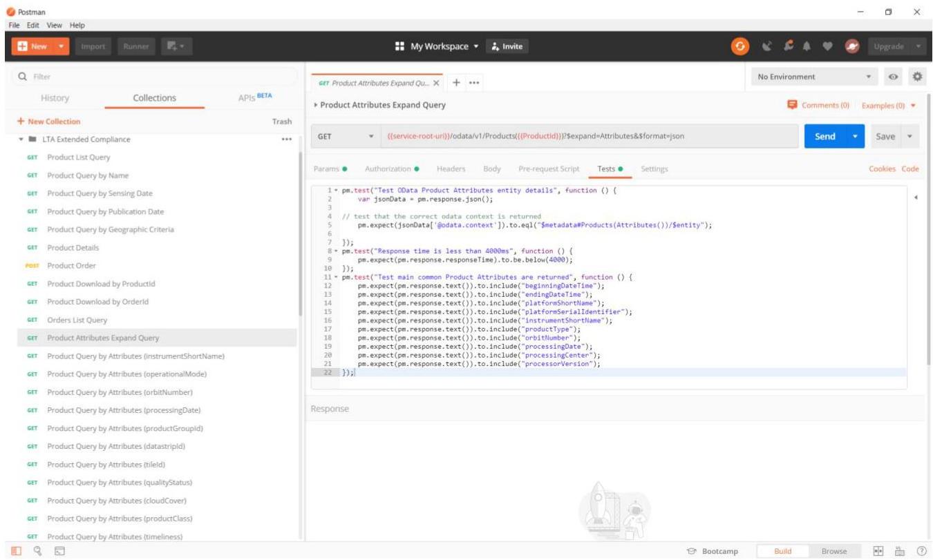Open the request Settings tab
933x560 pixels.
coord(654,168)
